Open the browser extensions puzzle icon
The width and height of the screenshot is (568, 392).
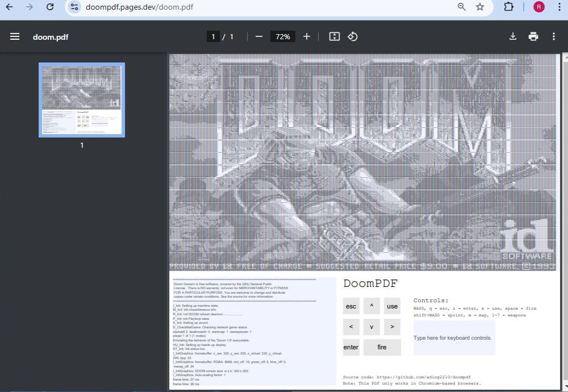coord(508,7)
